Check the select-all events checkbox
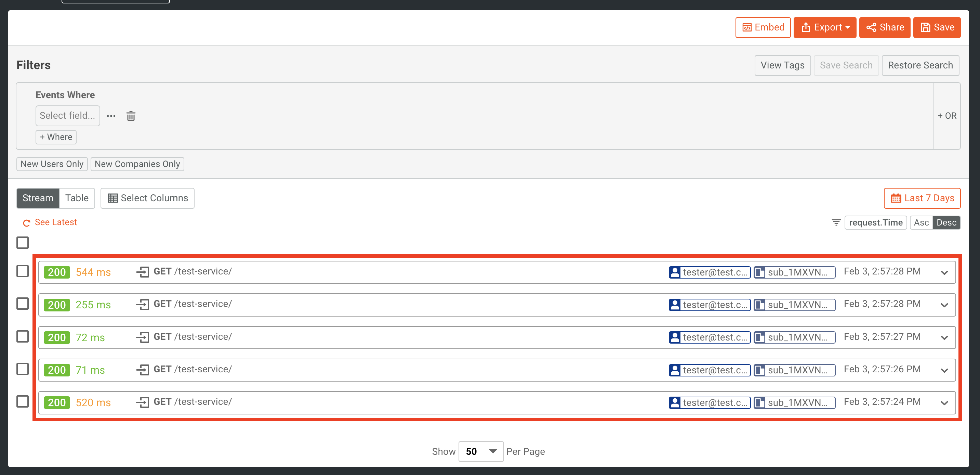Image resolution: width=980 pixels, height=475 pixels. click(x=23, y=242)
